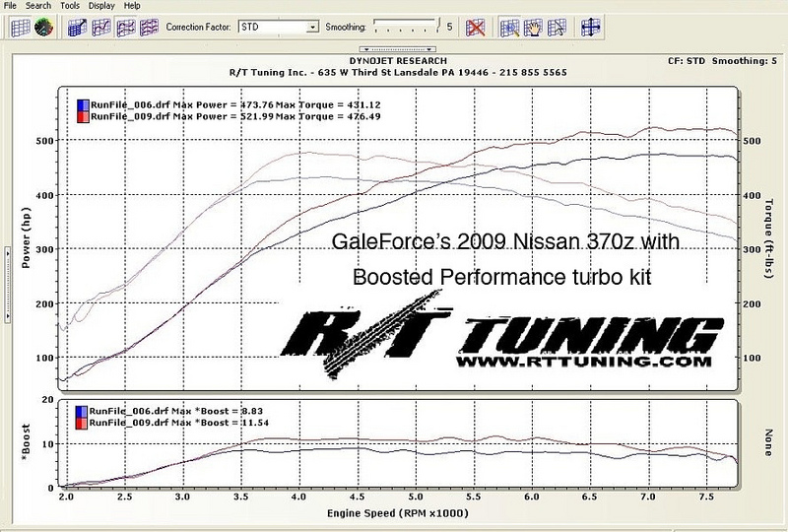
Task: Click the blue swatch of RunFile_006.drf power legend
Action: [x=83, y=105]
